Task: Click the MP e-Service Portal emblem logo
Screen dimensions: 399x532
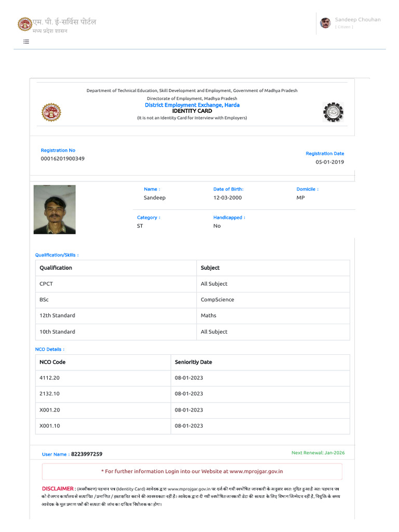Action: point(25,24)
